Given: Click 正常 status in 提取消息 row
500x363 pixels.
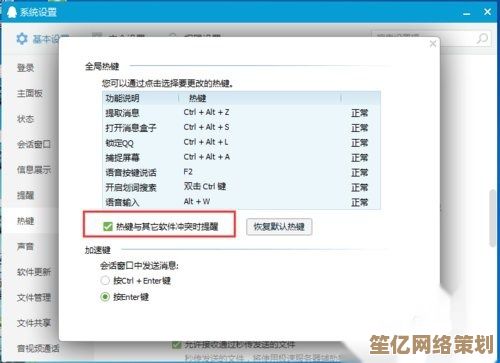Looking at the screenshot, I should coord(359,113).
